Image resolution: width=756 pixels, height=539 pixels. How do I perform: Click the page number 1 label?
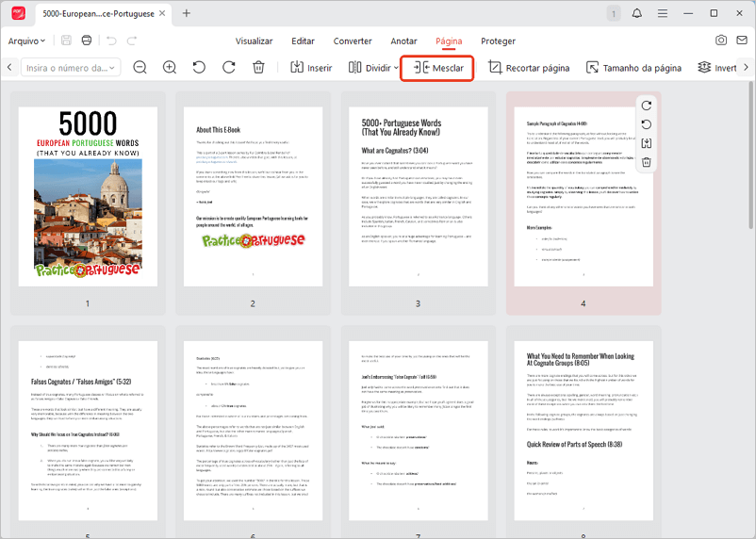(x=88, y=303)
